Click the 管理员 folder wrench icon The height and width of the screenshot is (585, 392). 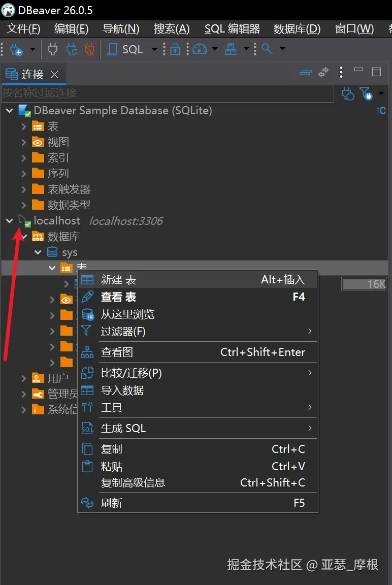point(38,394)
